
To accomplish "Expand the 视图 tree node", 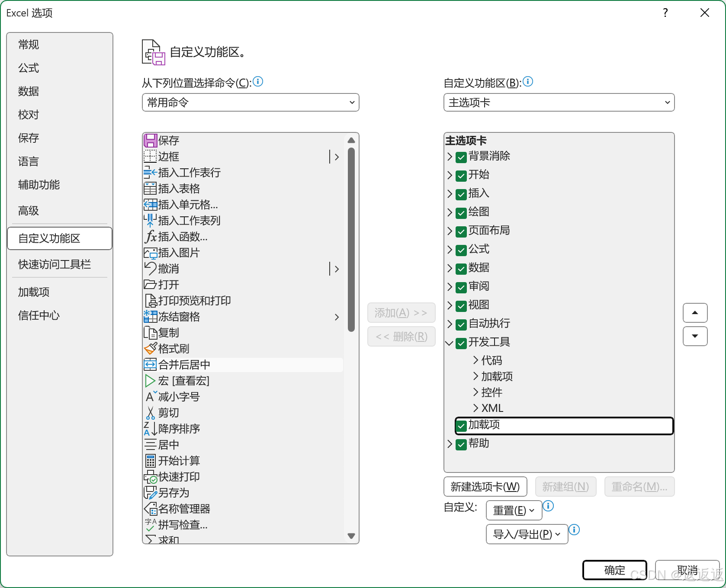I will click(x=450, y=305).
